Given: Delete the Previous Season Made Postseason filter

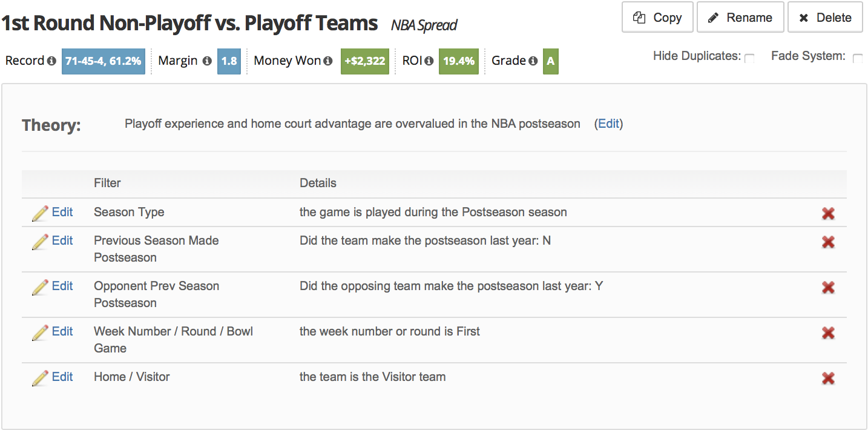Looking at the screenshot, I should [828, 242].
